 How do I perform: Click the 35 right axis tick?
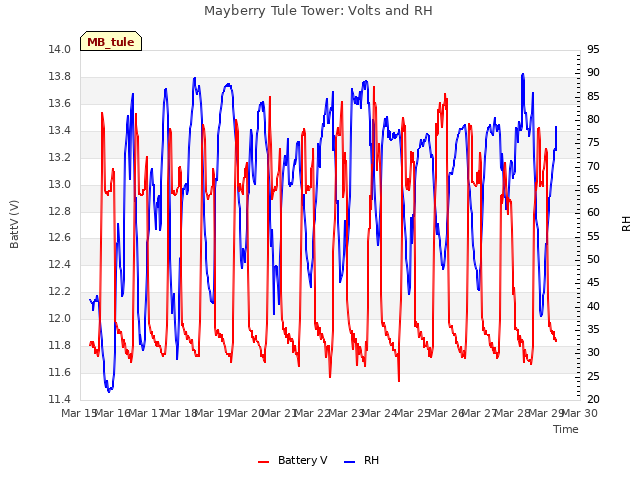point(593,330)
